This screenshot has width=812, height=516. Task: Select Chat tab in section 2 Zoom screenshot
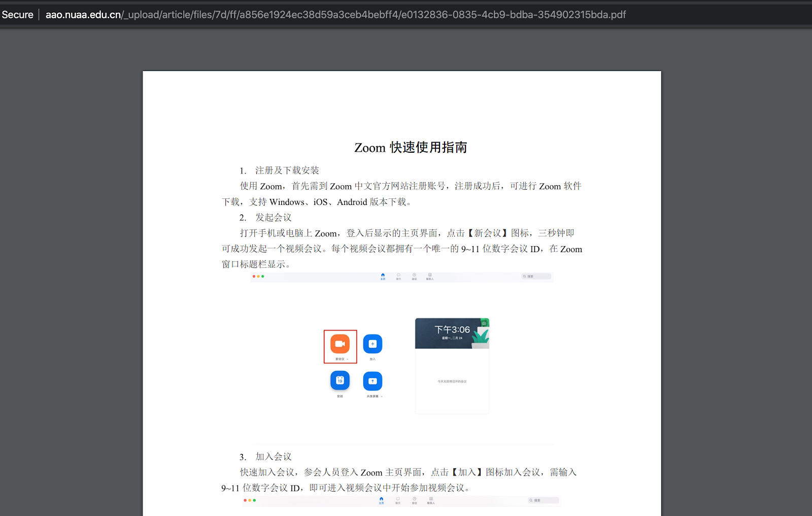coord(398,277)
